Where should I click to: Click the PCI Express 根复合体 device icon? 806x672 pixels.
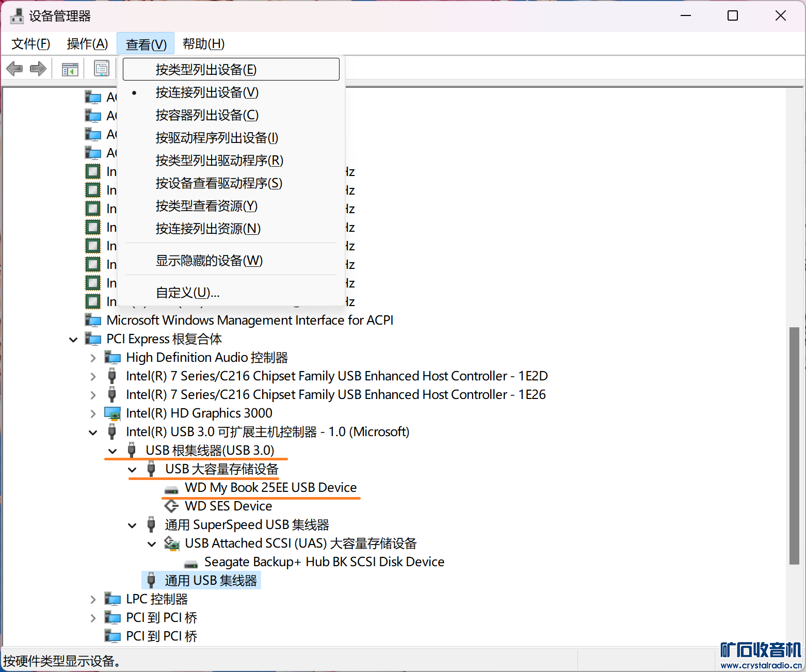click(93, 339)
